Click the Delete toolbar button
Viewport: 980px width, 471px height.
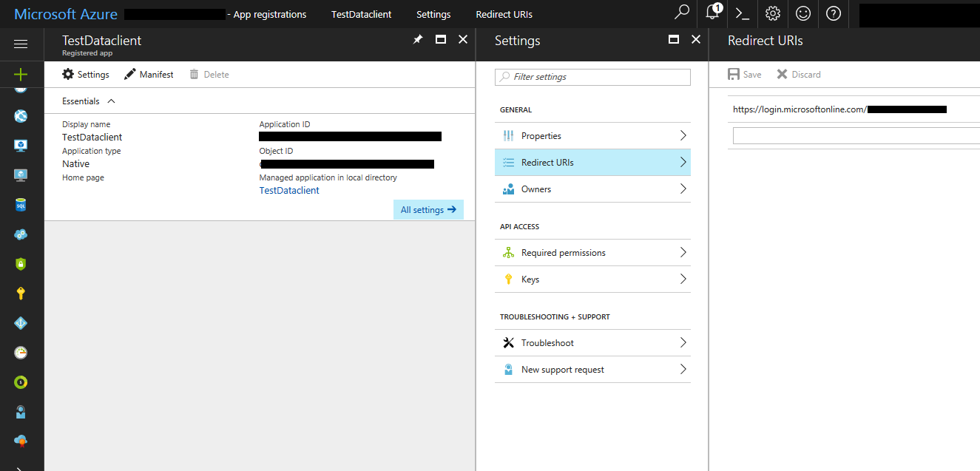[x=209, y=74]
